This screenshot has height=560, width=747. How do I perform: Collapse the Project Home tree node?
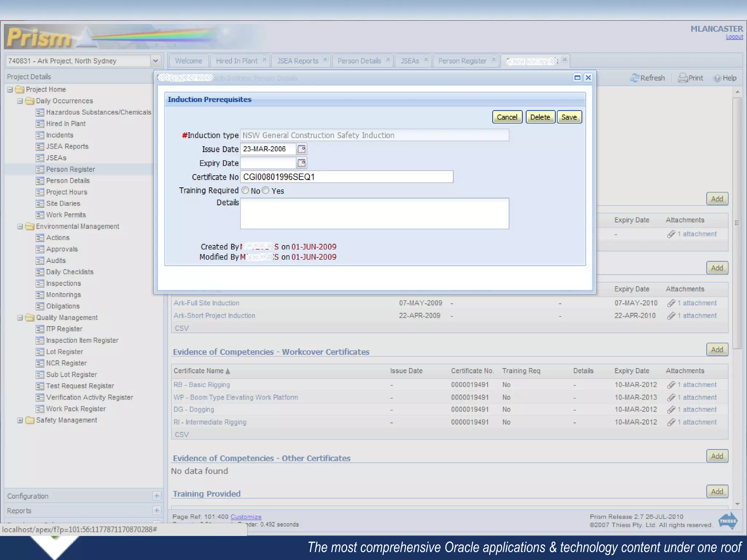tap(10, 90)
